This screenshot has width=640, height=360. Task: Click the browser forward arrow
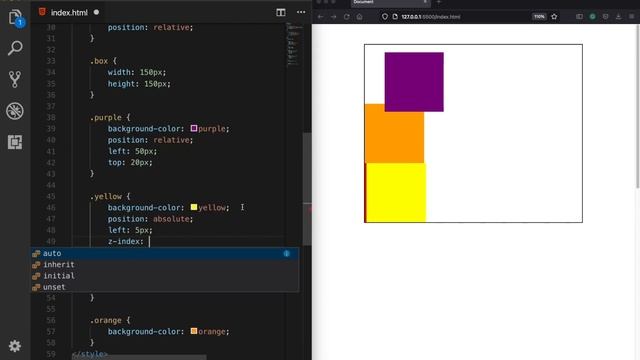[x=333, y=17]
